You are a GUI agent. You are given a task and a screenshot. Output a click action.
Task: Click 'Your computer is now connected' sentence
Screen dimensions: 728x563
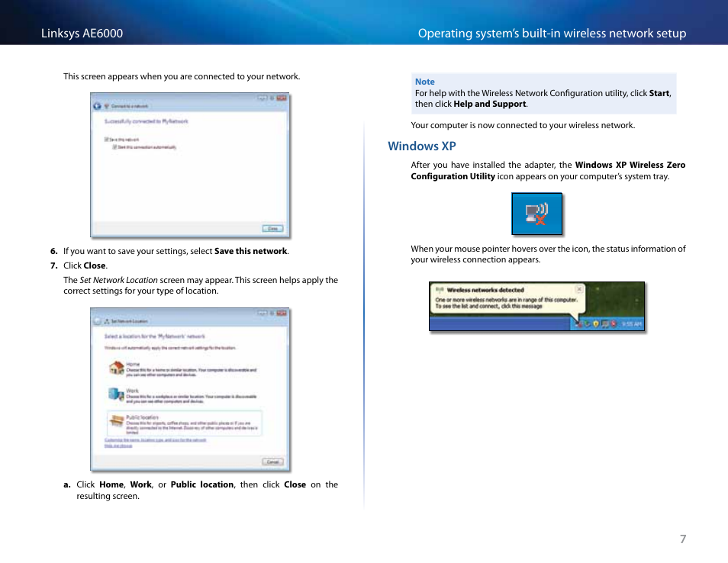(523, 125)
